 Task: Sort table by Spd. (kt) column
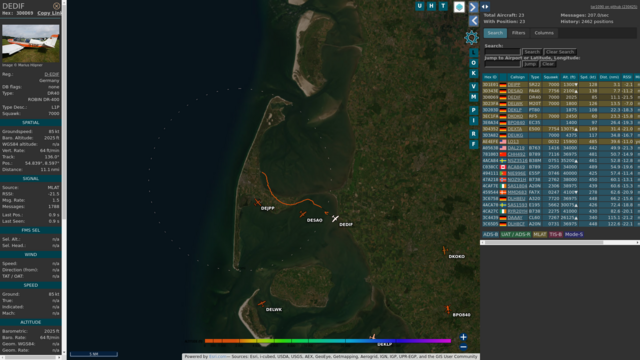pyautogui.click(x=588, y=77)
